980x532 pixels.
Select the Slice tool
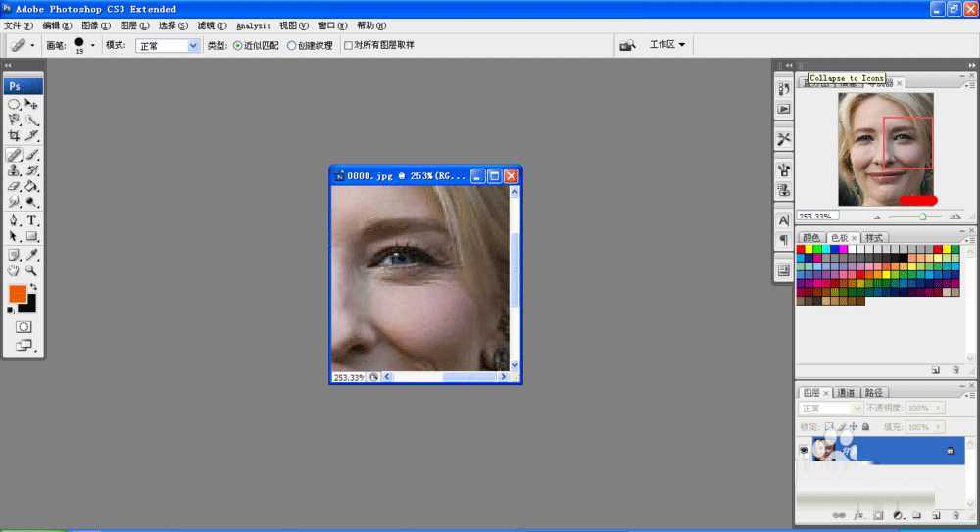coord(31,135)
